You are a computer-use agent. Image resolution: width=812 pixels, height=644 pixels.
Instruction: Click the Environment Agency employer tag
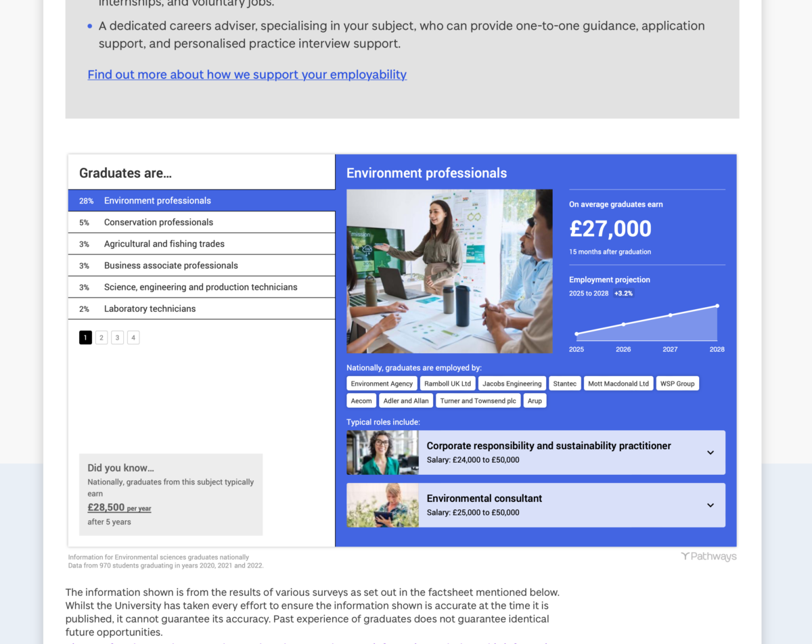tap(382, 384)
